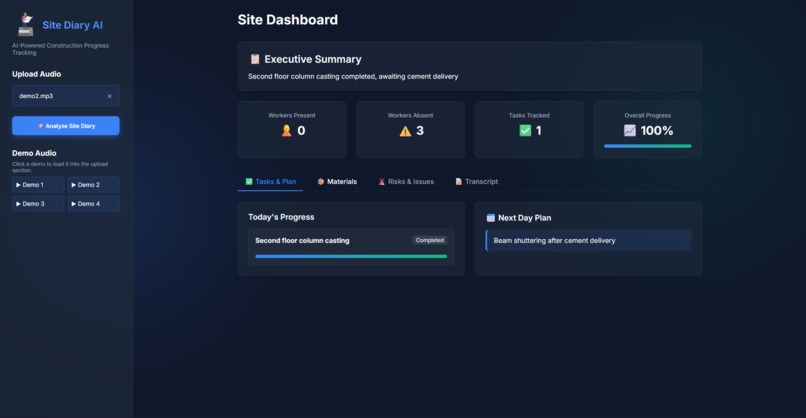Click the Analyze Site Diary button

click(66, 125)
